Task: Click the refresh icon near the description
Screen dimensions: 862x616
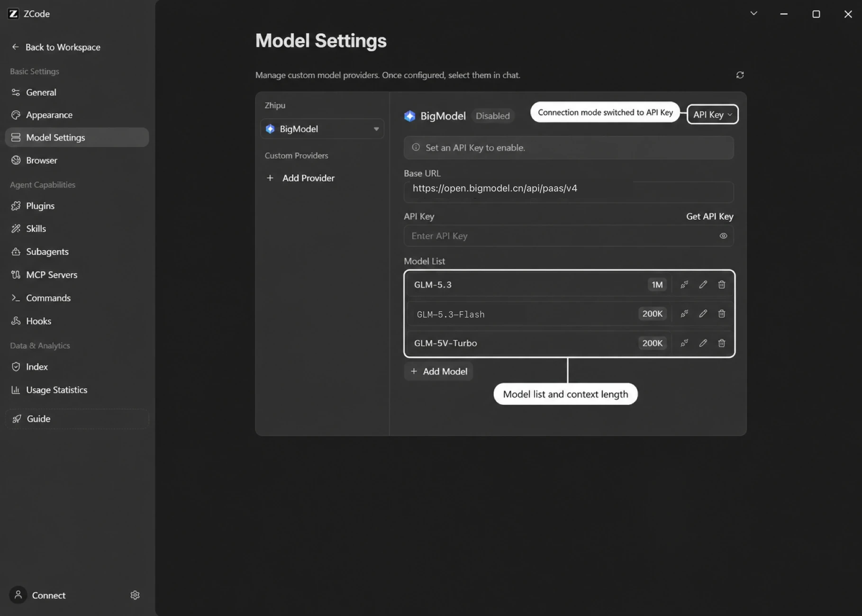Action: click(x=740, y=75)
